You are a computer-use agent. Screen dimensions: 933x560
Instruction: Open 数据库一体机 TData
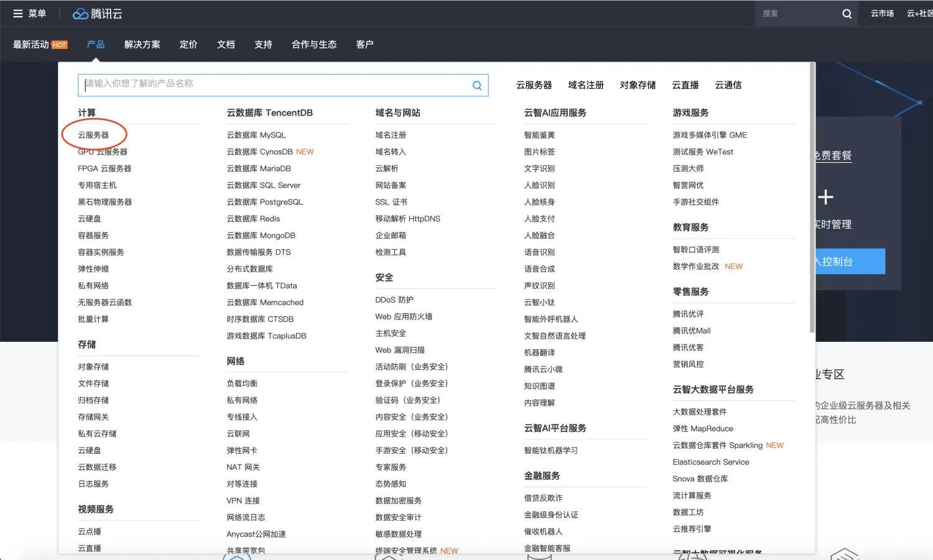(262, 286)
